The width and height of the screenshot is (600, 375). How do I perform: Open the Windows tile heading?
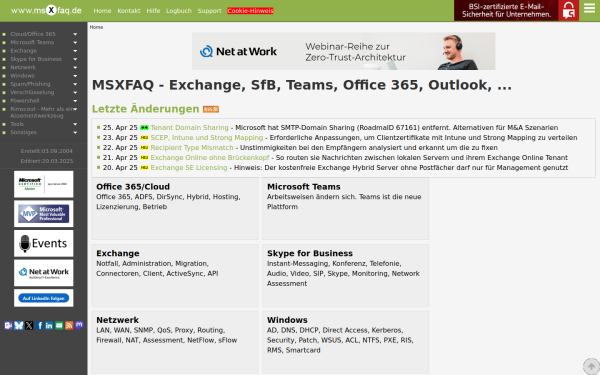[x=287, y=320]
